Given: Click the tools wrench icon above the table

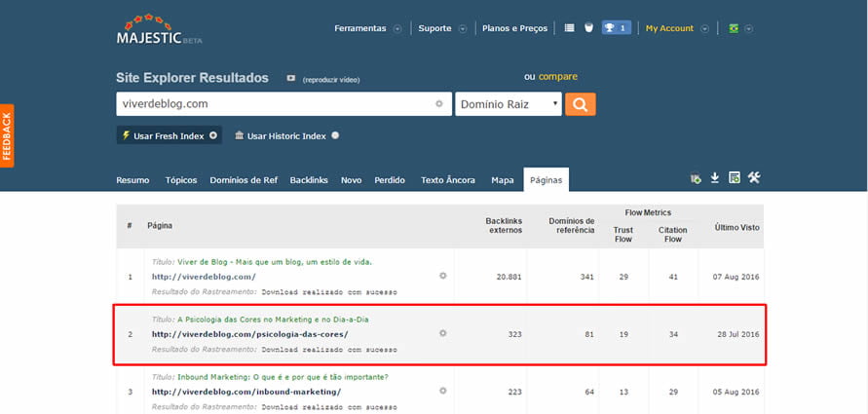Looking at the screenshot, I should (x=754, y=177).
